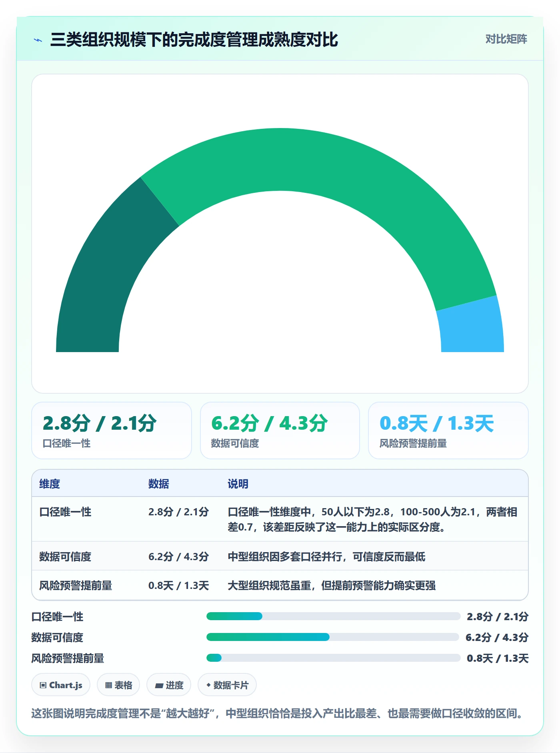Click the 对比矩阵 label in header
The width and height of the screenshot is (560, 753).
506,39
